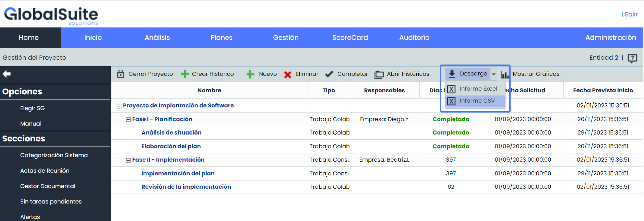Image resolution: width=644 pixels, height=221 pixels.
Task: Open Gestor Documental in the sidebar
Action: 48,186
